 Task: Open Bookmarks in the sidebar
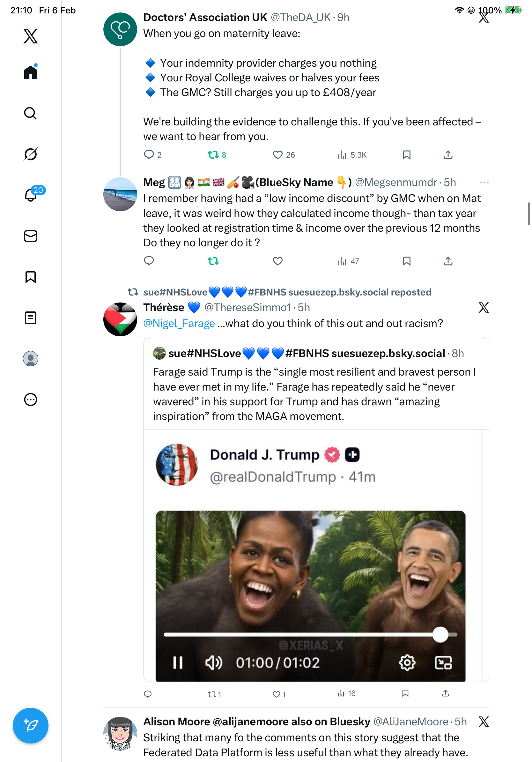click(31, 277)
